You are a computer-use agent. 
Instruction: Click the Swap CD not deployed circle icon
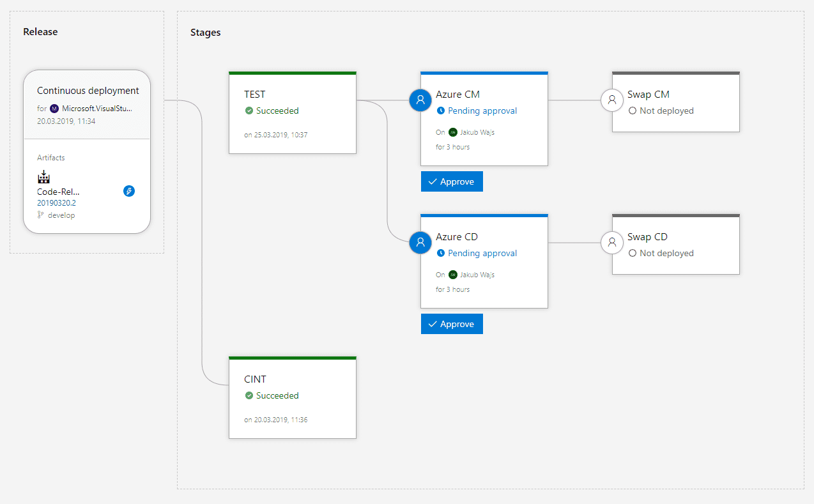(x=633, y=253)
